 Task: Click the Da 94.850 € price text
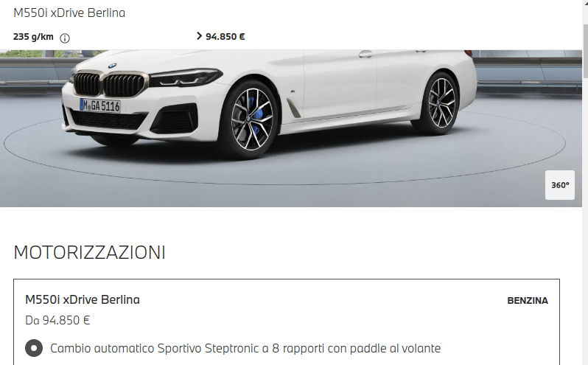click(57, 320)
